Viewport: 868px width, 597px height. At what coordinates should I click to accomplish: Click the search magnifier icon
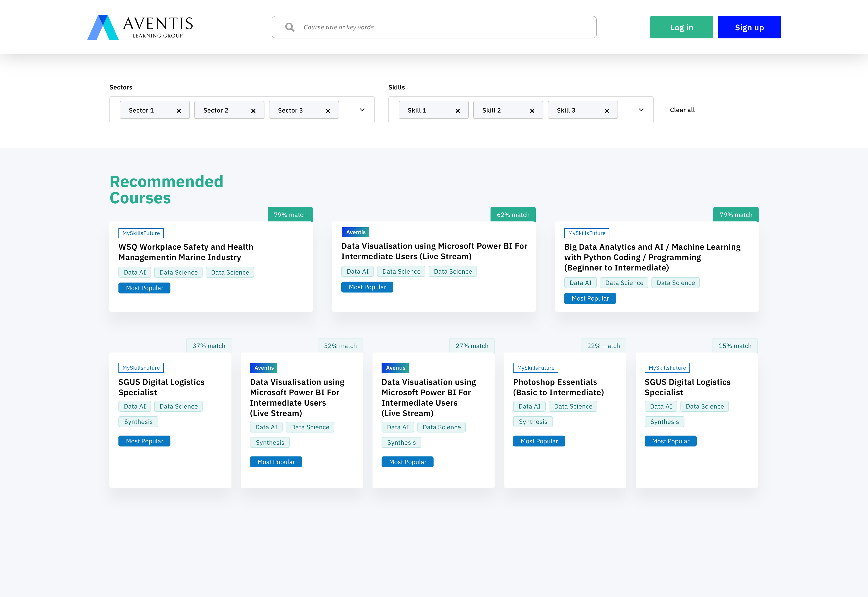290,27
